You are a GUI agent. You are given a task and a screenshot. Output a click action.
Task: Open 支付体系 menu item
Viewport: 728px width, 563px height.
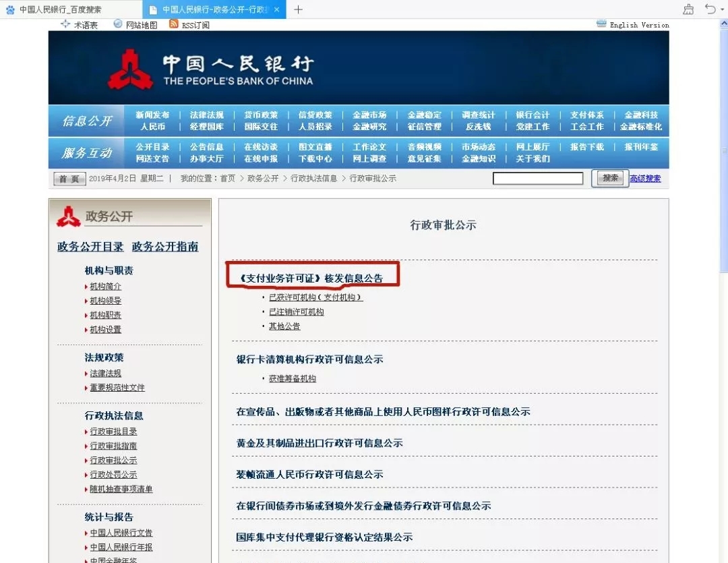pyautogui.click(x=587, y=115)
